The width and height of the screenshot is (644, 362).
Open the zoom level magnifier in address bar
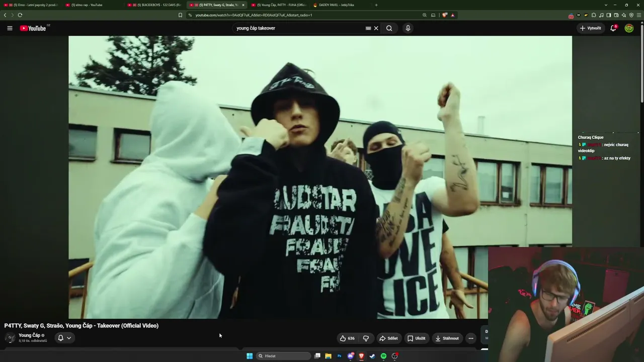click(425, 15)
